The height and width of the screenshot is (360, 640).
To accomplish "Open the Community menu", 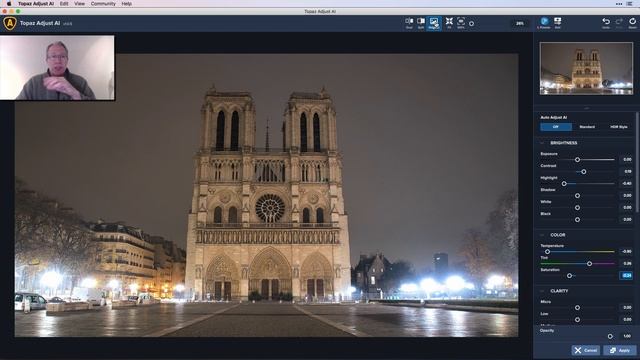I will [103, 4].
